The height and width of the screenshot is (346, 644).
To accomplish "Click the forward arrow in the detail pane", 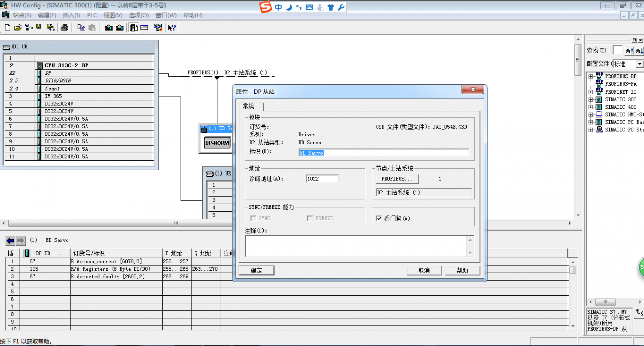I will click(21, 241).
